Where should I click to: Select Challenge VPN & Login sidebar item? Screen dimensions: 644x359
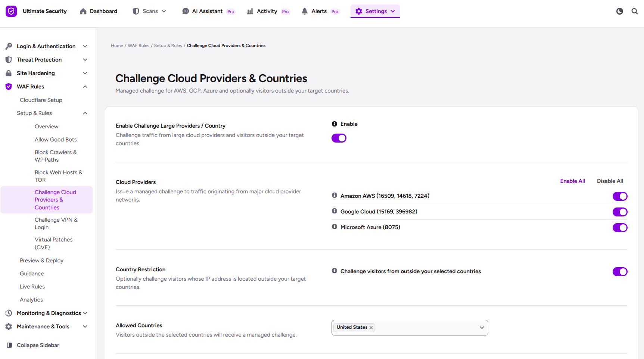[56, 224]
